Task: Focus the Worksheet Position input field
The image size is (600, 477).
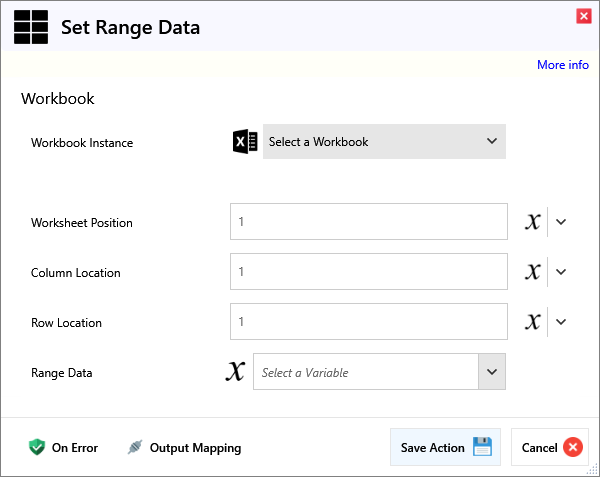Action: tap(368, 222)
